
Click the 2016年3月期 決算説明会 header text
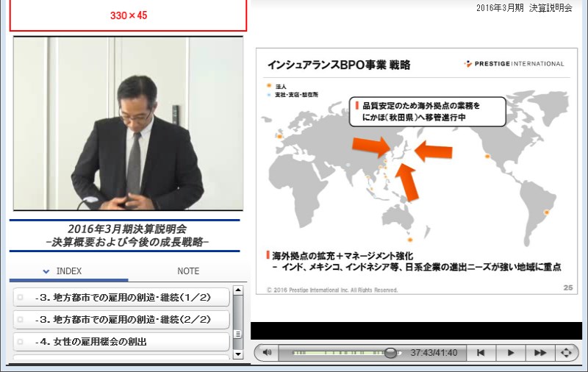[524, 8]
